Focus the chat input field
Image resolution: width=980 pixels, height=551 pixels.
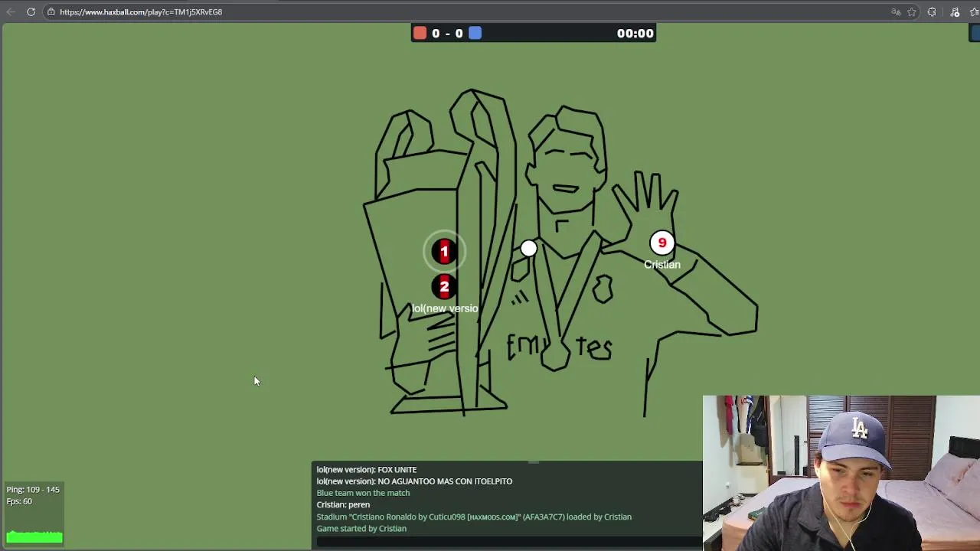(507, 542)
